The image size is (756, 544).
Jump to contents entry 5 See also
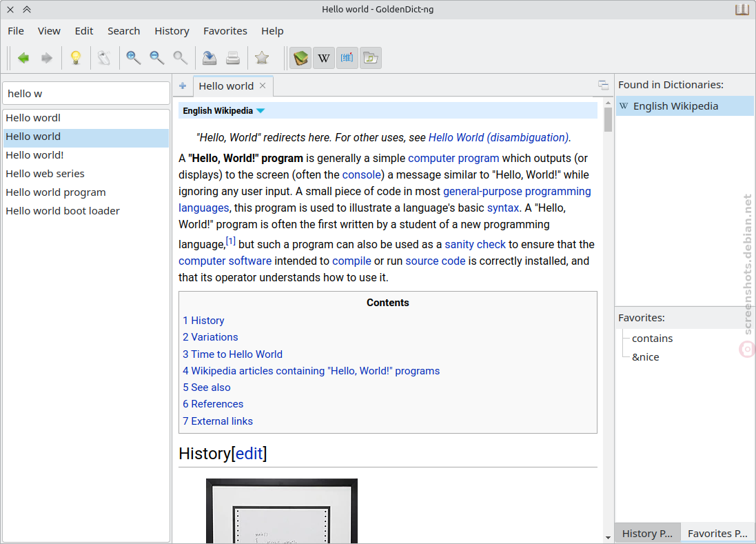(x=206, y=387)
